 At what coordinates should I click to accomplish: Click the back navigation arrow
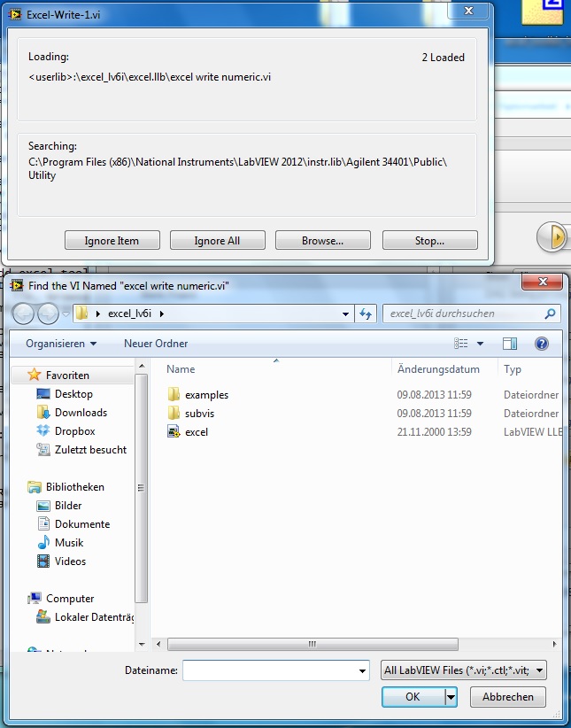pyautogui.click(x=23, y=314)
